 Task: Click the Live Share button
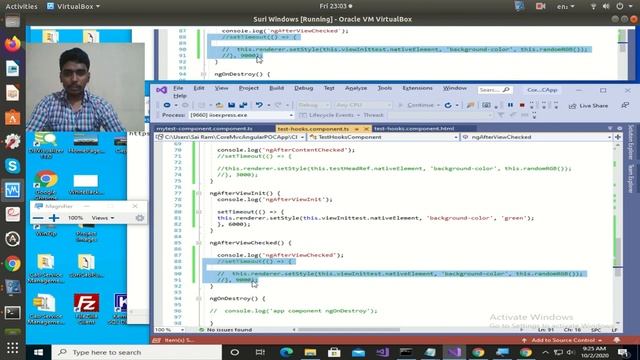tap(588, 106)
